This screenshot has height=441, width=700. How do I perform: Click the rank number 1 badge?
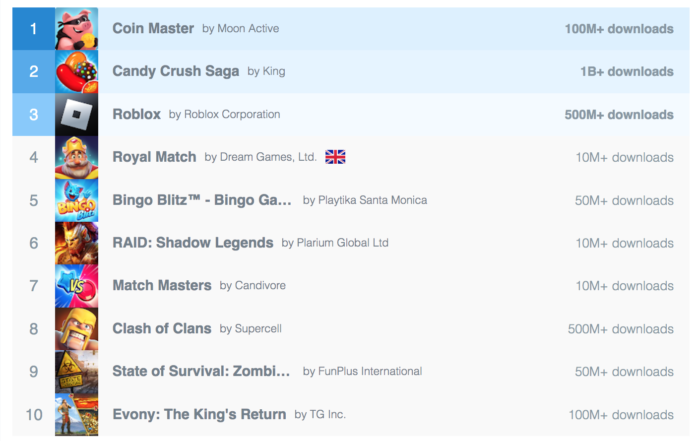pyautogui.click(x=33, y=28)
